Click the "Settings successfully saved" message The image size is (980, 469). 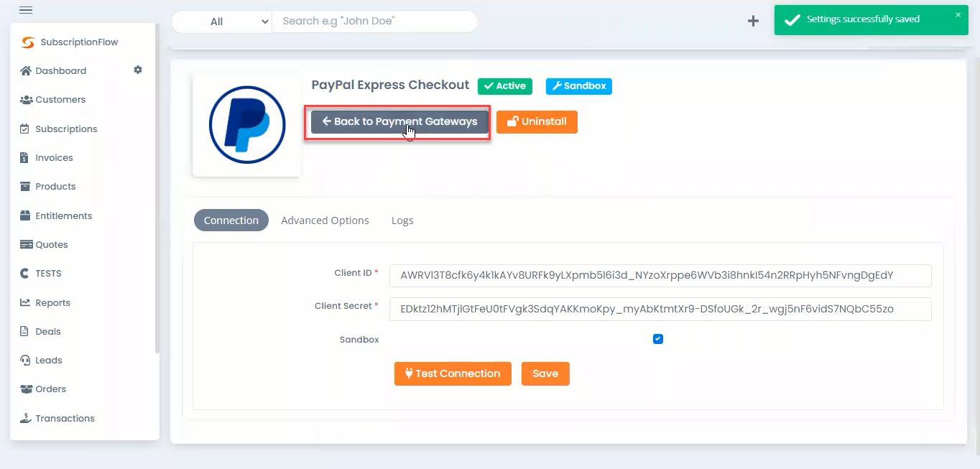[x=863, y=19]
